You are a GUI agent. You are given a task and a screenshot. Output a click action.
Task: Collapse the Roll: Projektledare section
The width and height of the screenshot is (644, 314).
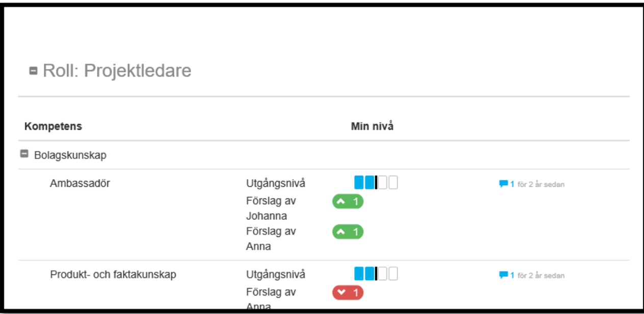click(34, 71)
